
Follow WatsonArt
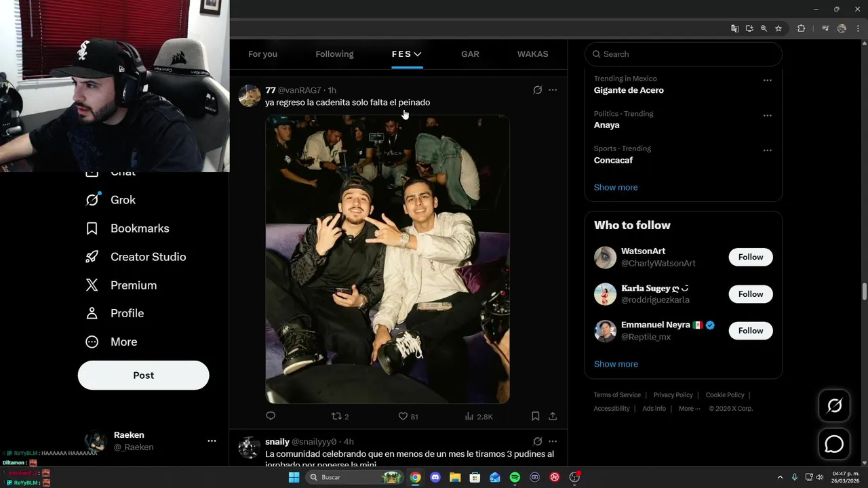pos(751,257)
